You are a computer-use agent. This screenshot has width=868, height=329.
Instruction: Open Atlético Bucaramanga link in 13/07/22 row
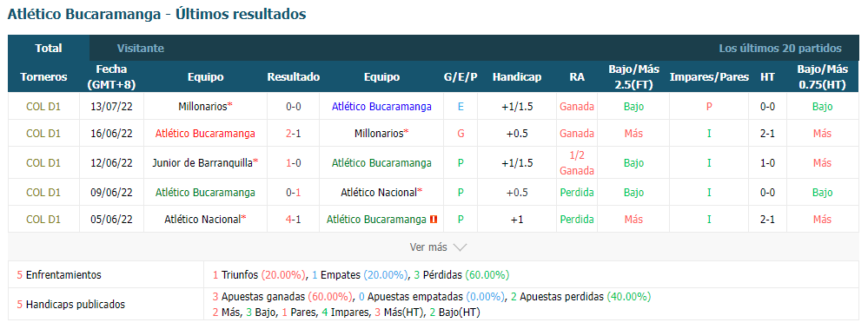tap(381, 107)
